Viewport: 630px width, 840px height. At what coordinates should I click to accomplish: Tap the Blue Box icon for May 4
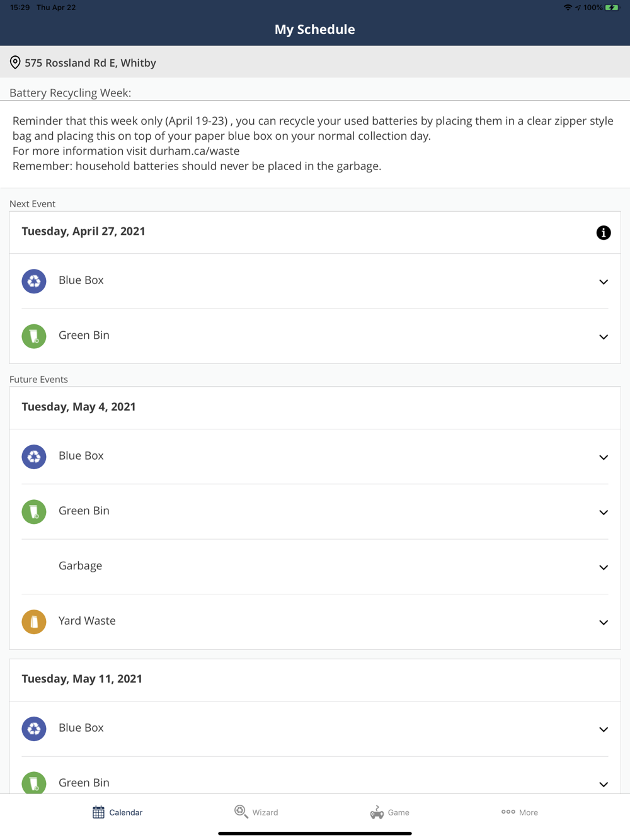coord(34,457)
